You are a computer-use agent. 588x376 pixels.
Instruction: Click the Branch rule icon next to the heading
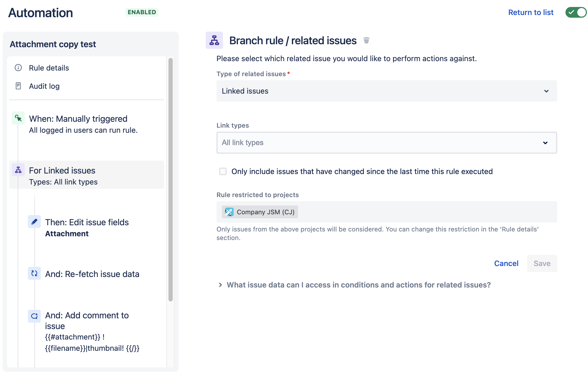(214, 40)
